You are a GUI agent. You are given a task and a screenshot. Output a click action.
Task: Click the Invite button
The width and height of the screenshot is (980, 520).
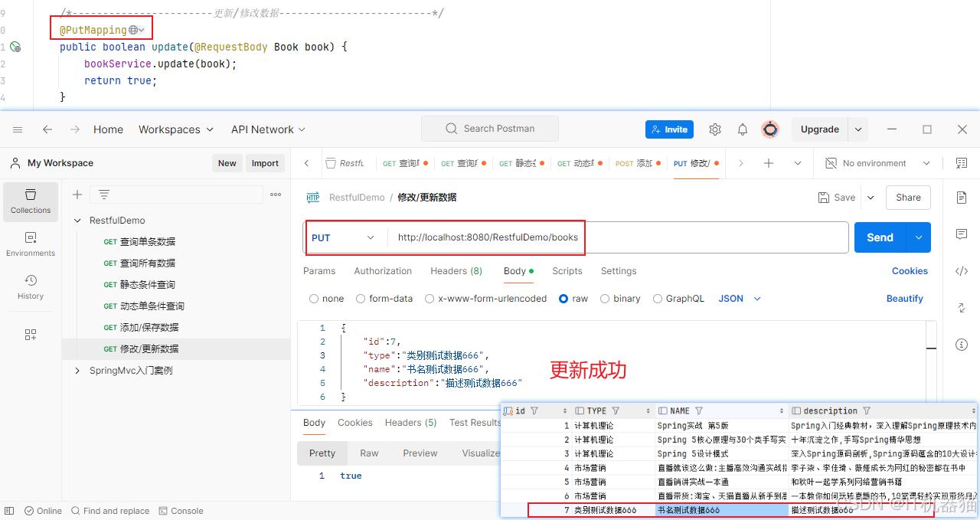(x=669, y=129)
